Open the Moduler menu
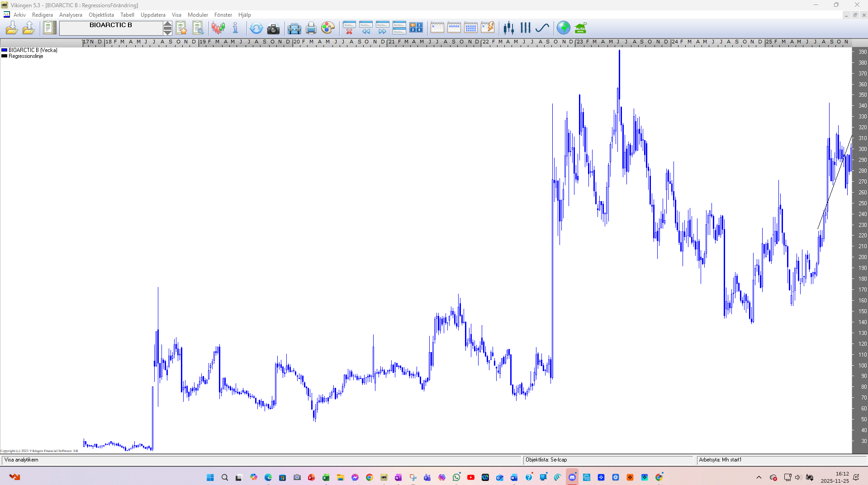868x485 pixels. 198,15
